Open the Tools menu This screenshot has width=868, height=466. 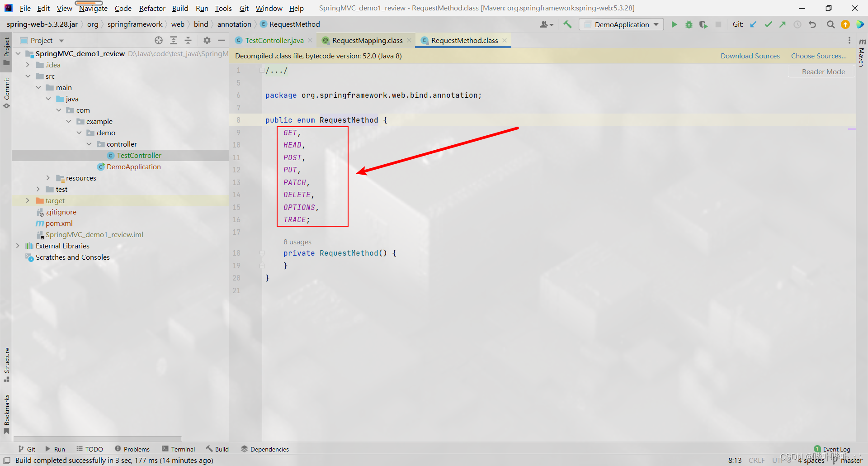pyautogui.click(x=223, y=8)
